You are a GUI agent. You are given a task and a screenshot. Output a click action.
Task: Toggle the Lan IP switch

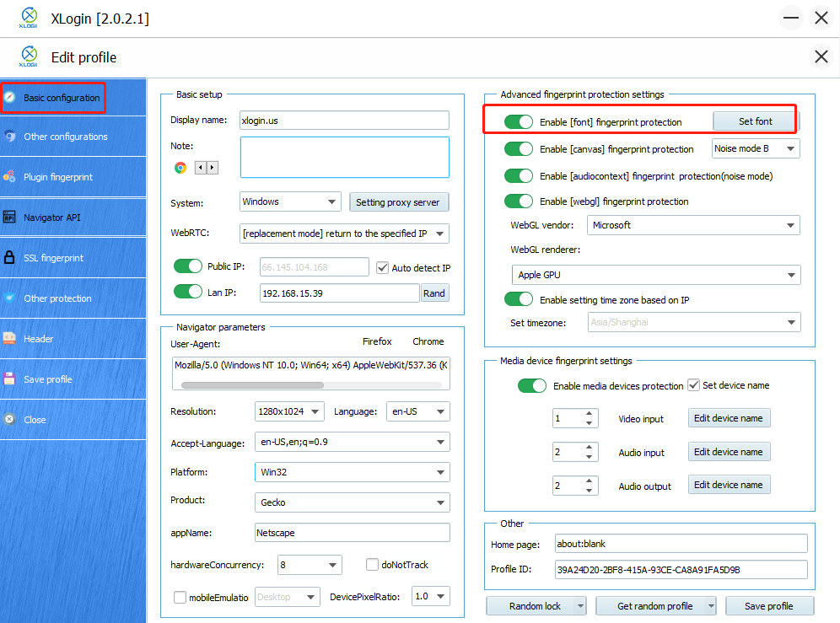tap(187, 292)
